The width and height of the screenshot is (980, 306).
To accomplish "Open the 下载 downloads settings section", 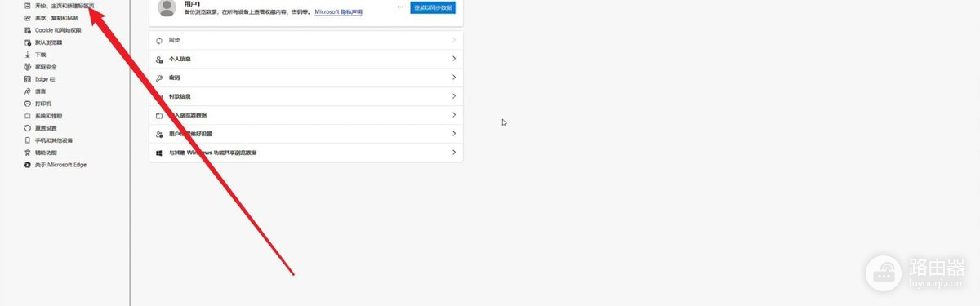I will (x=40, y=55).
